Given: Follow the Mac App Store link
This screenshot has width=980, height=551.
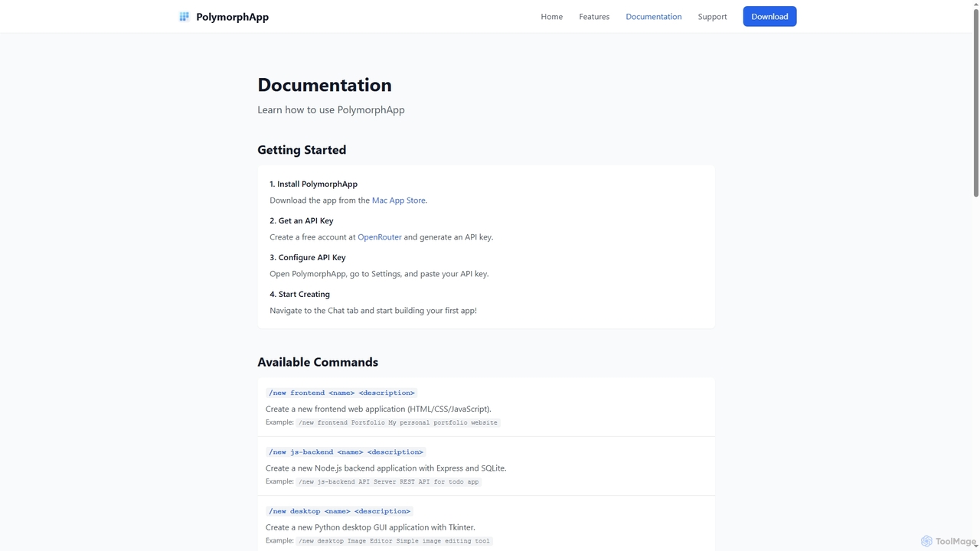Looking at the screenshot, I should click(x=398, y=201).
